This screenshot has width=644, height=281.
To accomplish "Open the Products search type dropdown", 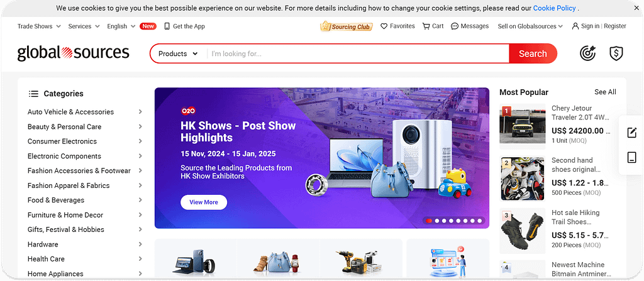I will click(x=178, y=54).
